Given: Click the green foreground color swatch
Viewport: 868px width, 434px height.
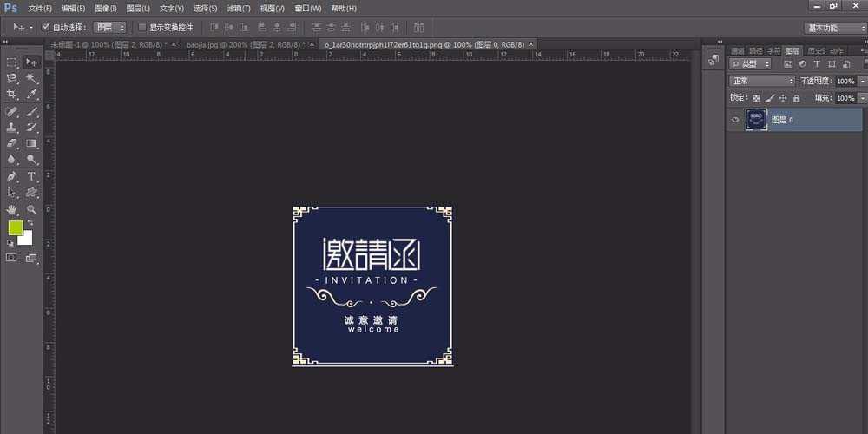Looking at the screenshot, I should pos(16,227).
